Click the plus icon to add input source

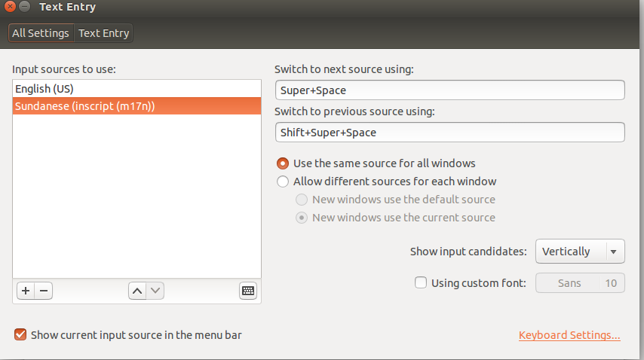pos(24,291)
